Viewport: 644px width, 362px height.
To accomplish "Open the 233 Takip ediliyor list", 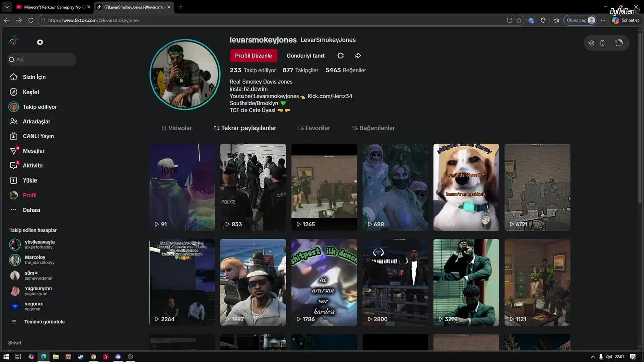I will coord(253,70).
